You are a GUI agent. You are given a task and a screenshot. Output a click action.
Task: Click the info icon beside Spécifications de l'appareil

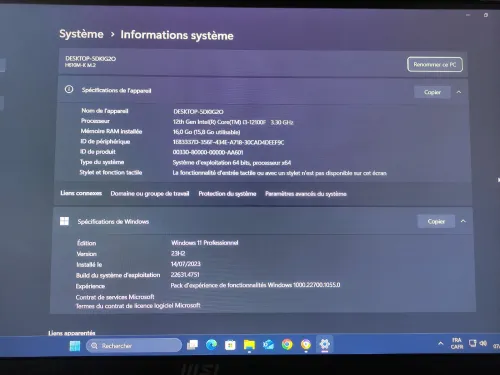click(69, 89)
